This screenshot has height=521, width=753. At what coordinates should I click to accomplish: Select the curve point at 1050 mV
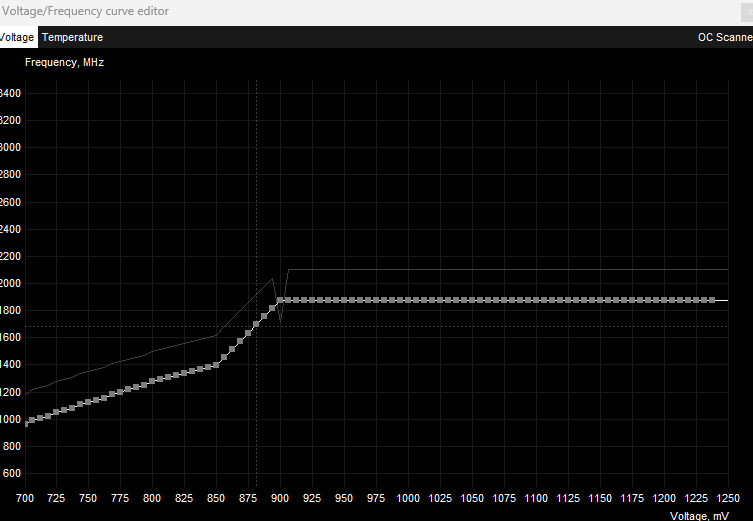click(x=472, y=300)
